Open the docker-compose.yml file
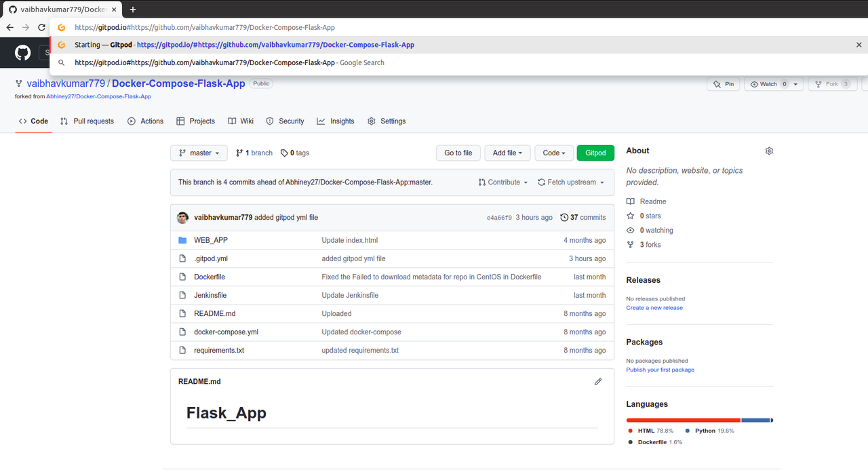Screen dimensions: 868x472 pos(226,332)
